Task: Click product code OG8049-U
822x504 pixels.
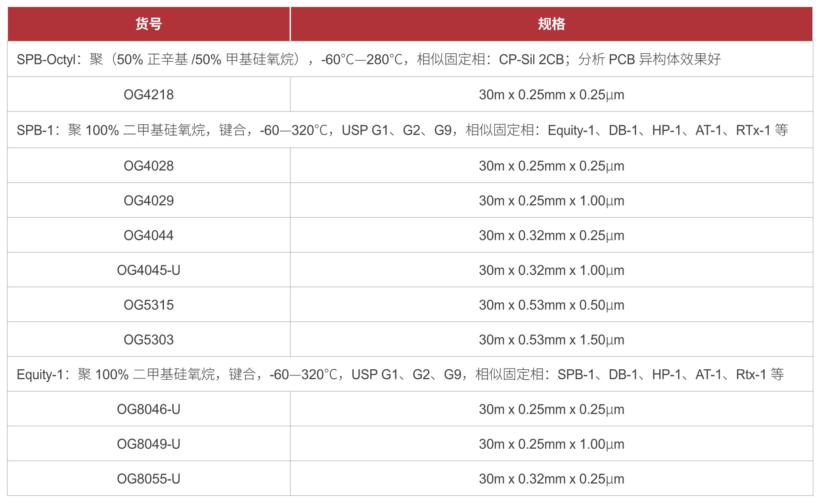Action: coord(149,444)
